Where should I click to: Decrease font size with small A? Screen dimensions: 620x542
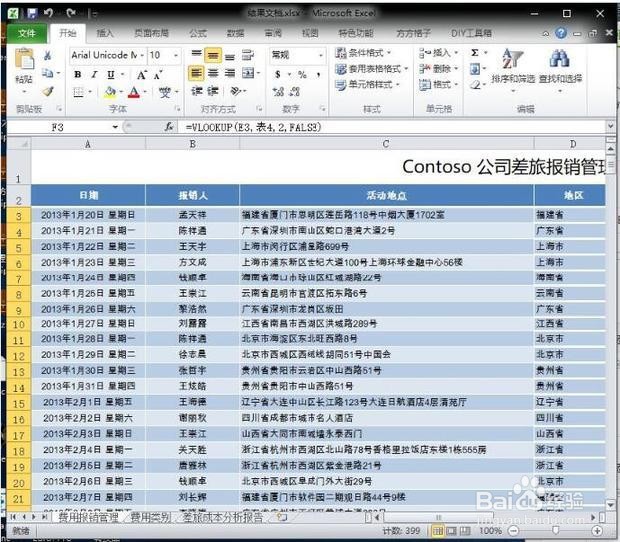(158, 75)
